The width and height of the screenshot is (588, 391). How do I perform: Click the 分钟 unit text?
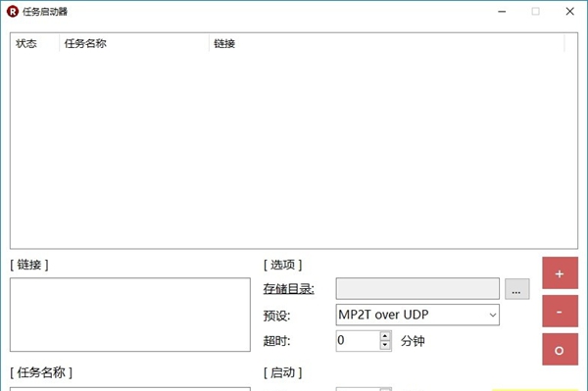click(413, 341)
